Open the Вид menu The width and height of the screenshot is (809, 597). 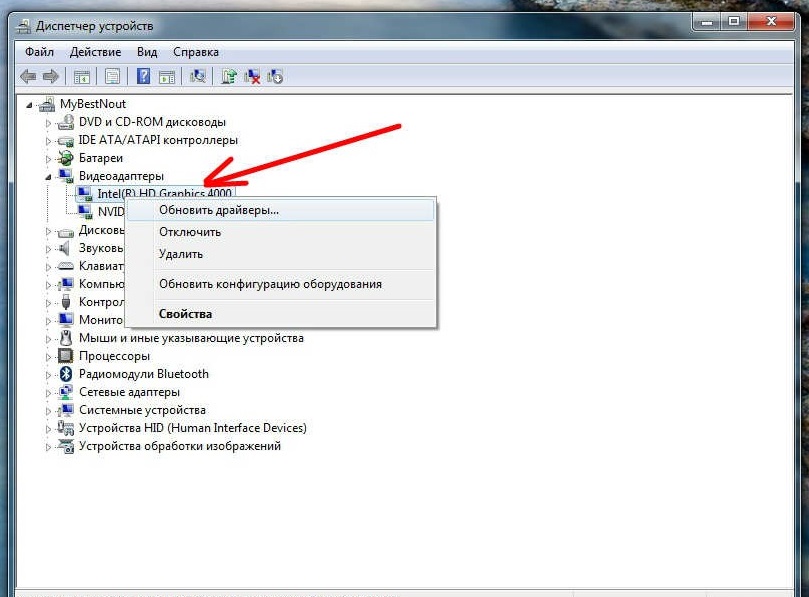click(x=147, y=52)
